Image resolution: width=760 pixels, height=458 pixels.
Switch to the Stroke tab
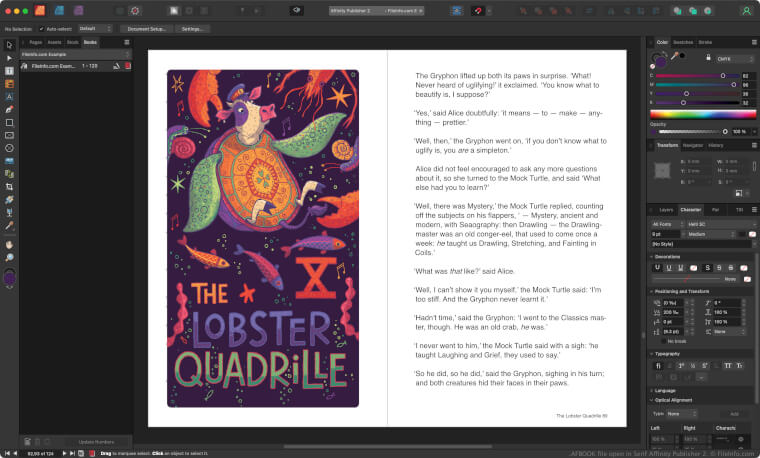click(x=705, y=42)
